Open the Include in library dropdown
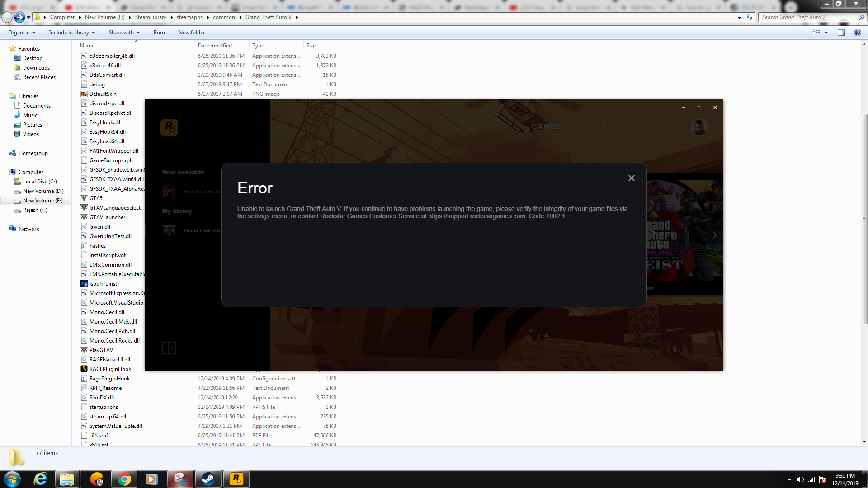Screen dimensions: 868x488 point(72,33)
